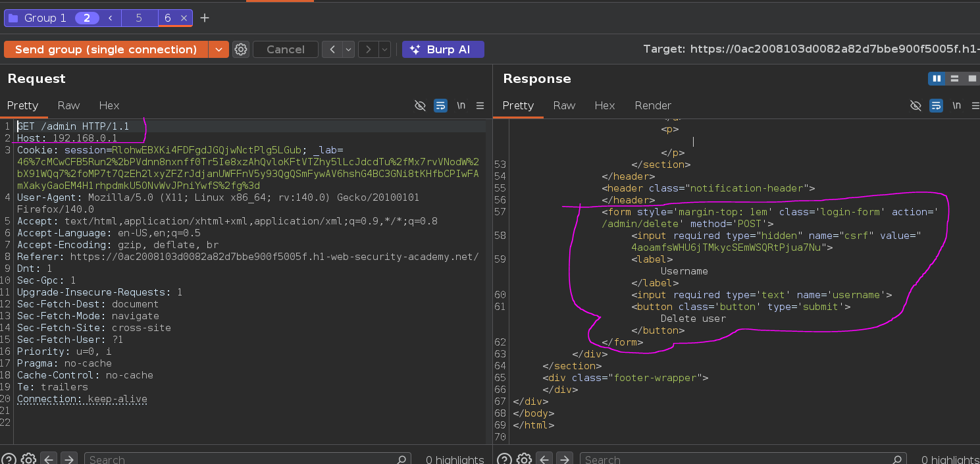This screenshot has height=464, width=980.
Task: Click magnifier icon in Request search field
Action: point(401,459)
